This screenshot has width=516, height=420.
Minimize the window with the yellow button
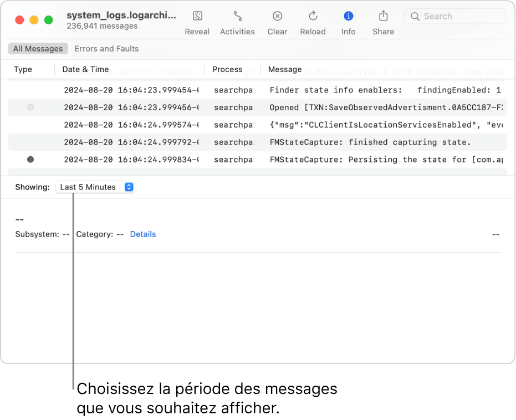pos(34,20)
